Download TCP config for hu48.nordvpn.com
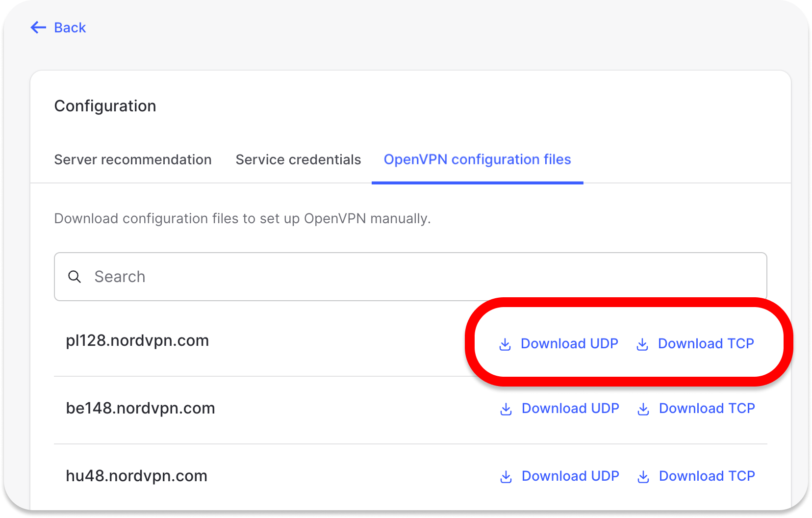The height and width of the screenshot is (518, 812). click(x=707, y=476)
